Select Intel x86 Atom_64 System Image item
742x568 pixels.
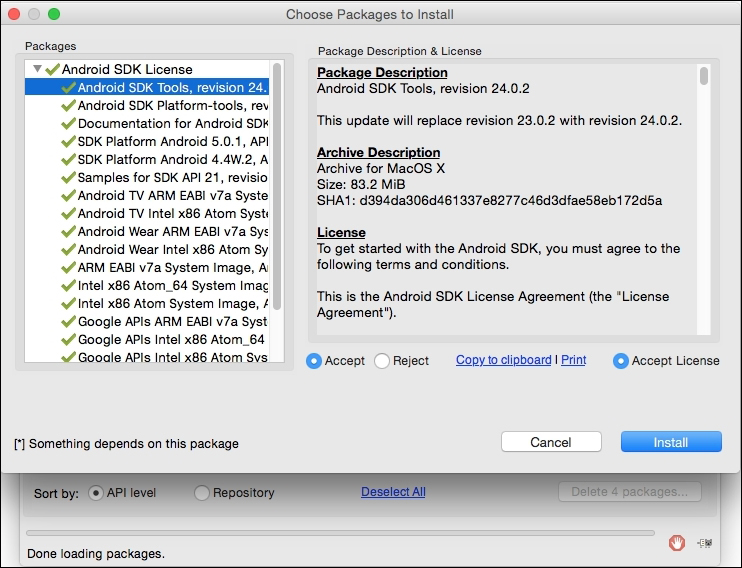172,286
